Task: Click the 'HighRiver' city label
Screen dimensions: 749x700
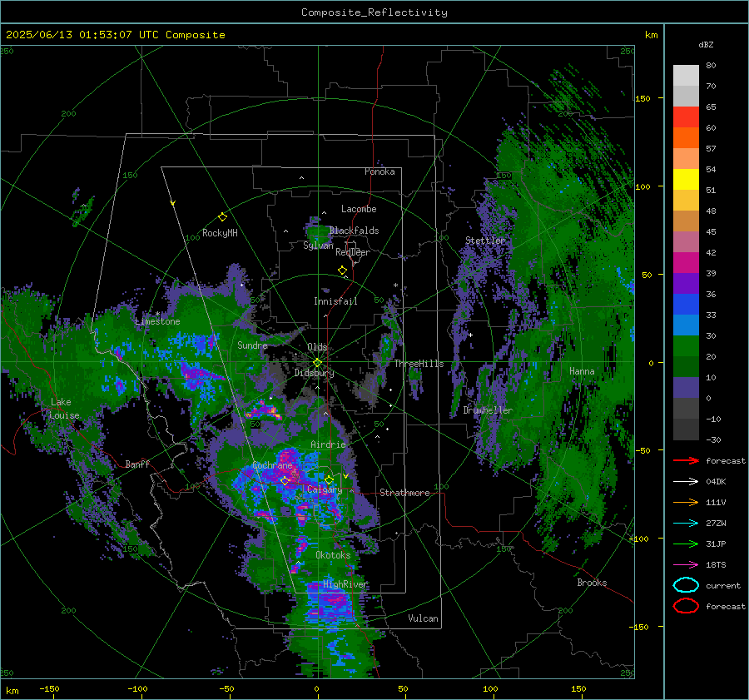Action: pyautogui.click(x=345, y=584)
